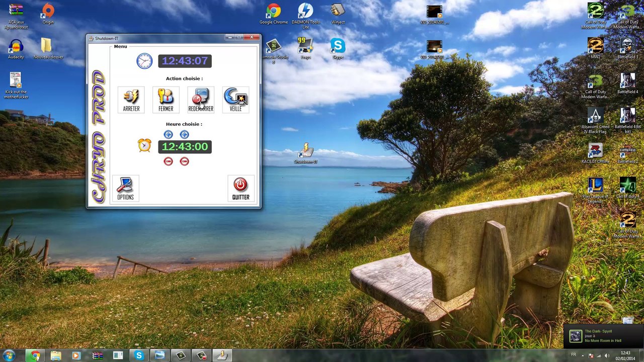Switch to Skype in the taskbar
644x362 pixels.
(139, 355)
